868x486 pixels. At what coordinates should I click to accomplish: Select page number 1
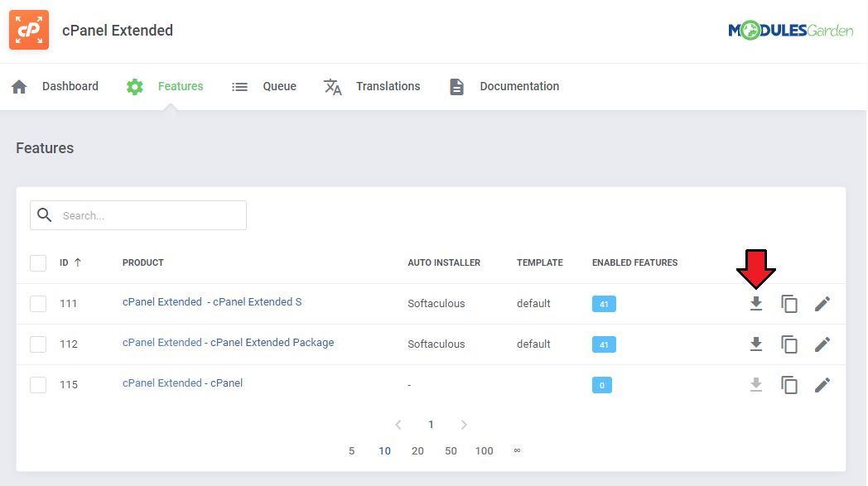pos(431,425)
